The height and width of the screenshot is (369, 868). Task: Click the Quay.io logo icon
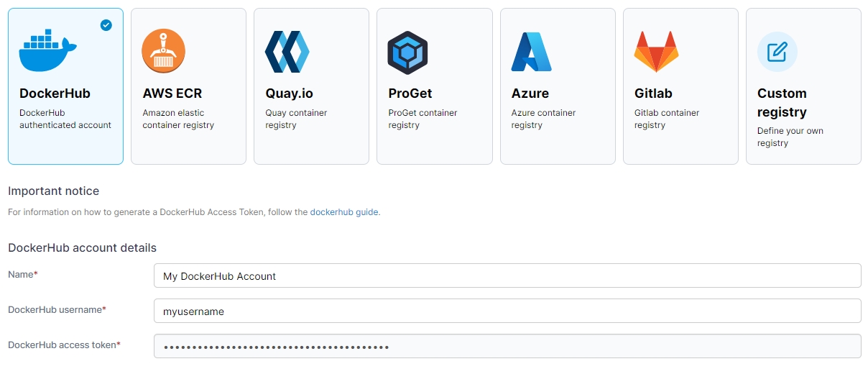tap(287, 52)
